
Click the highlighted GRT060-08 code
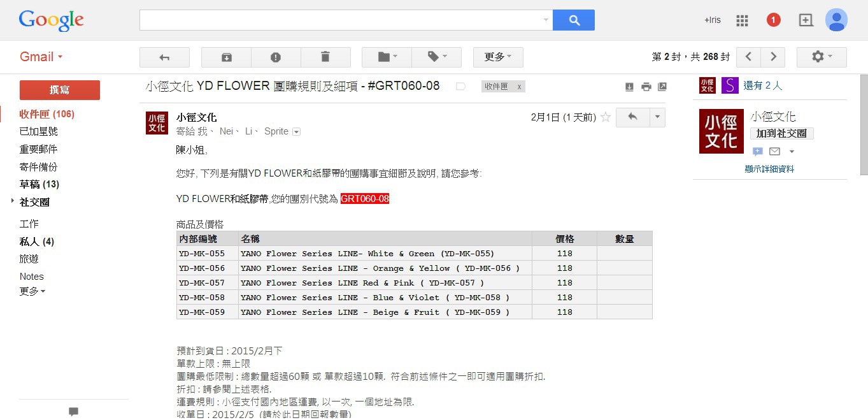pyautogui.click(x=365, y=199)
